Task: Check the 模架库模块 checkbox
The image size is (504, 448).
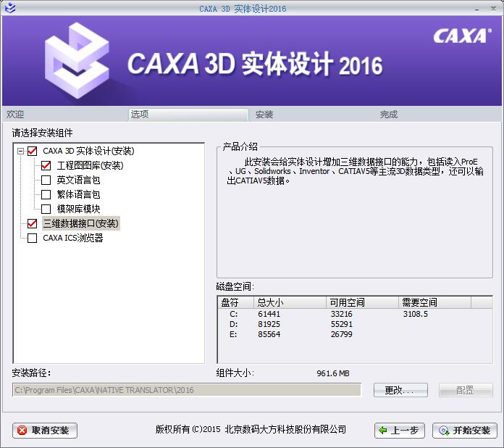Action: (x=46, y=209)
